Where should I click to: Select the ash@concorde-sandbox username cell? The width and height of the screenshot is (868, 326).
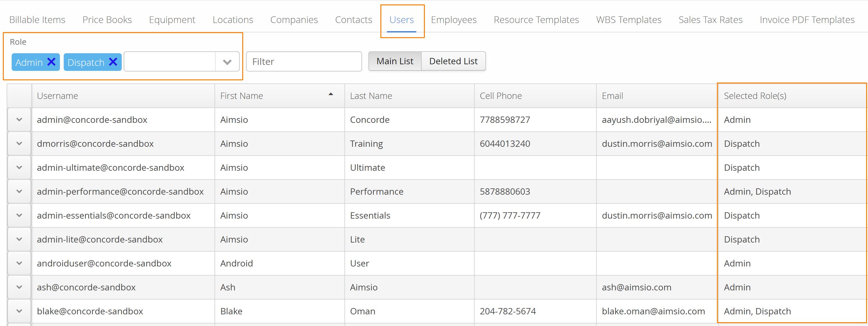(x=123, y=287)
